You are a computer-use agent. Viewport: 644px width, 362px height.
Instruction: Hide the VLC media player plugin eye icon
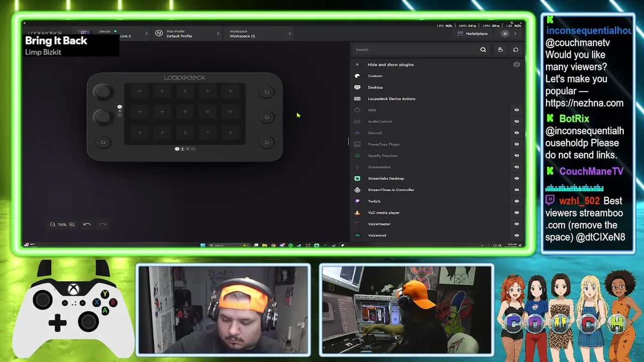(x=516, y=213)
